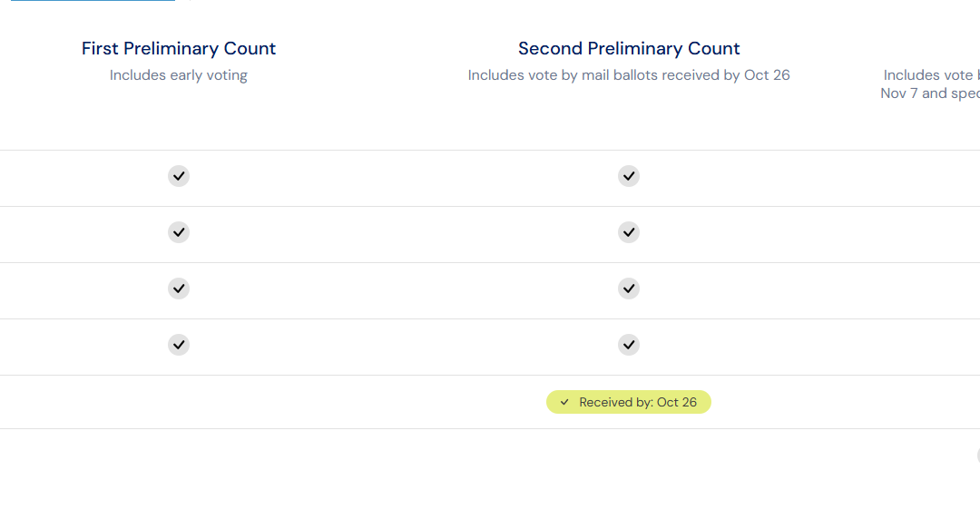Click fourth-row checkmark under First Preliminary Count
The width and height of the screenshot is (980, 509).
point(179,345)
